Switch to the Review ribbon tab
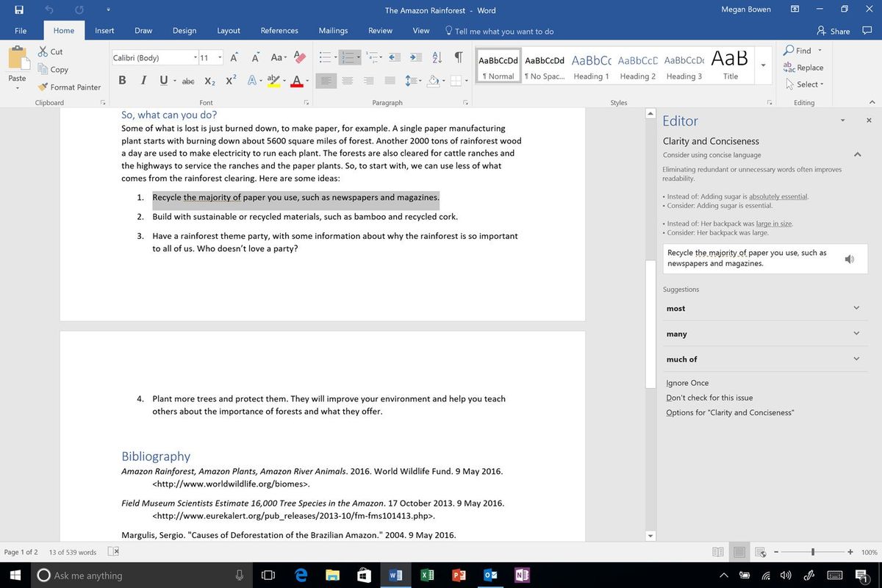Image resolution: width=882 pixels, height=588 pixels. pyautogui.click(x=380, y=30)
